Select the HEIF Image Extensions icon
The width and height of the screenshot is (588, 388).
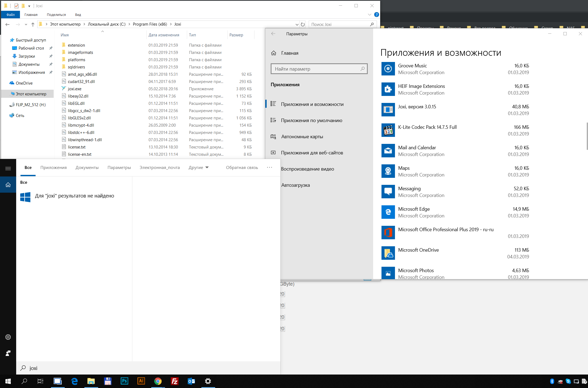point(388,89)
